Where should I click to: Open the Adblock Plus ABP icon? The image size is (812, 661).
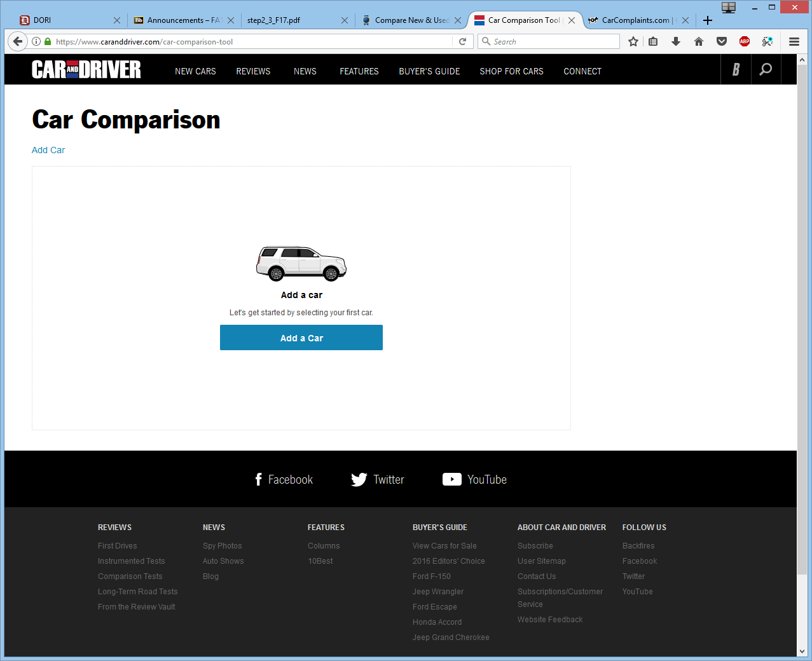coord(745,41)
